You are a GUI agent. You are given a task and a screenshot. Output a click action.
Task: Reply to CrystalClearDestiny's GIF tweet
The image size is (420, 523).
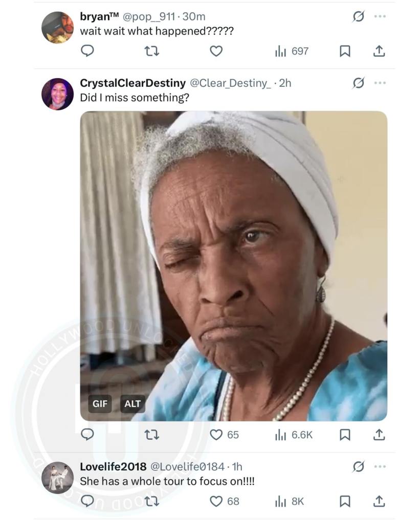coord(87,435)
